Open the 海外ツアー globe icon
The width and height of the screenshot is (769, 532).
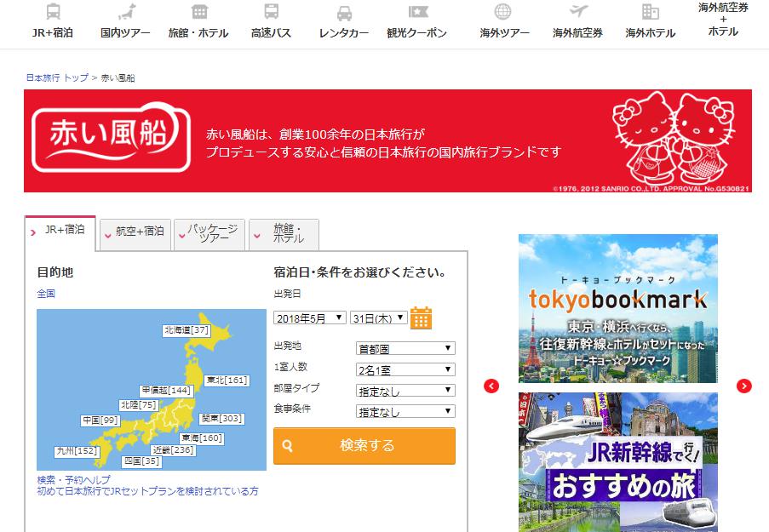503,12
